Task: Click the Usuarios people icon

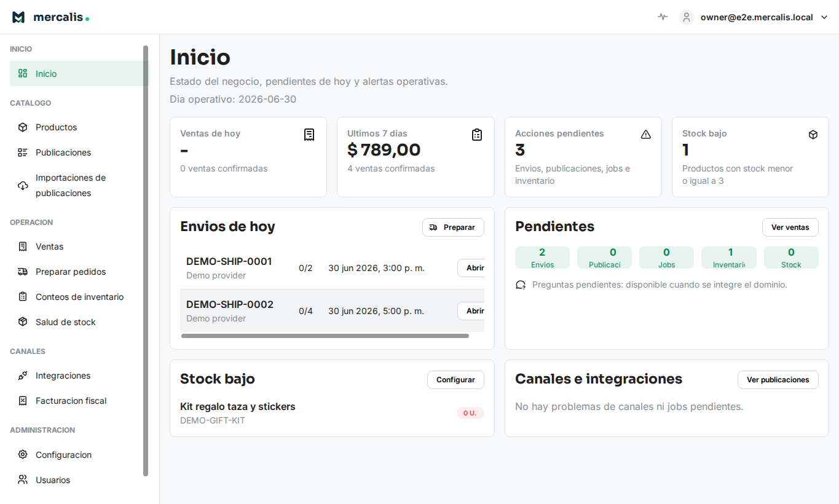Action: click(23, 480)
